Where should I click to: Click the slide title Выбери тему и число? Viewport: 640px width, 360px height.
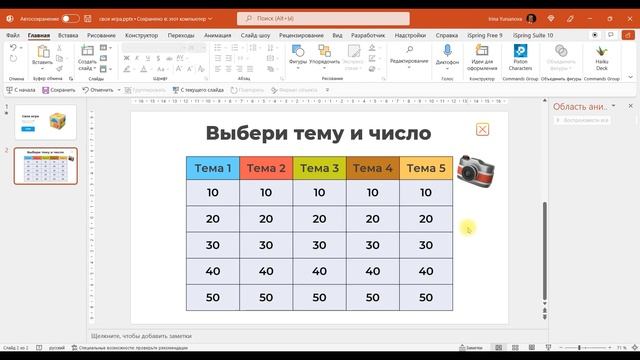[x=318, y=133]
